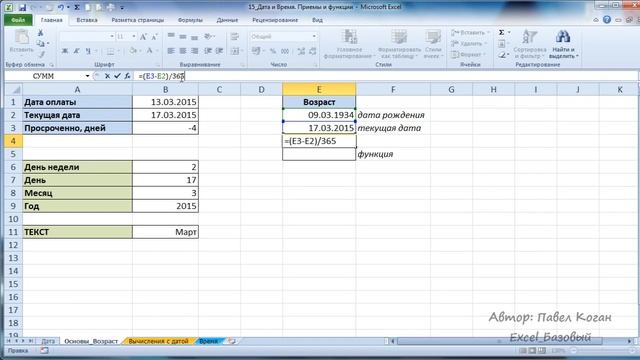Select cell B11 containing Март

(165, 232)
